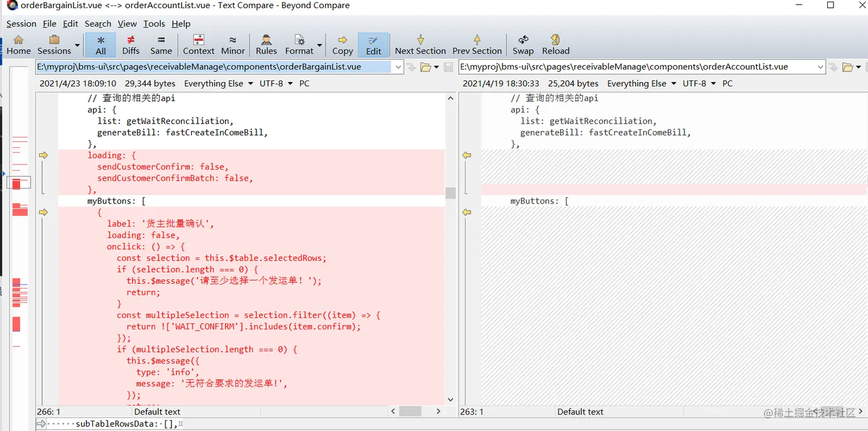Screen dimensions: 868x431
Task: Copy loading block to right arrow
Action: [43, 155]
